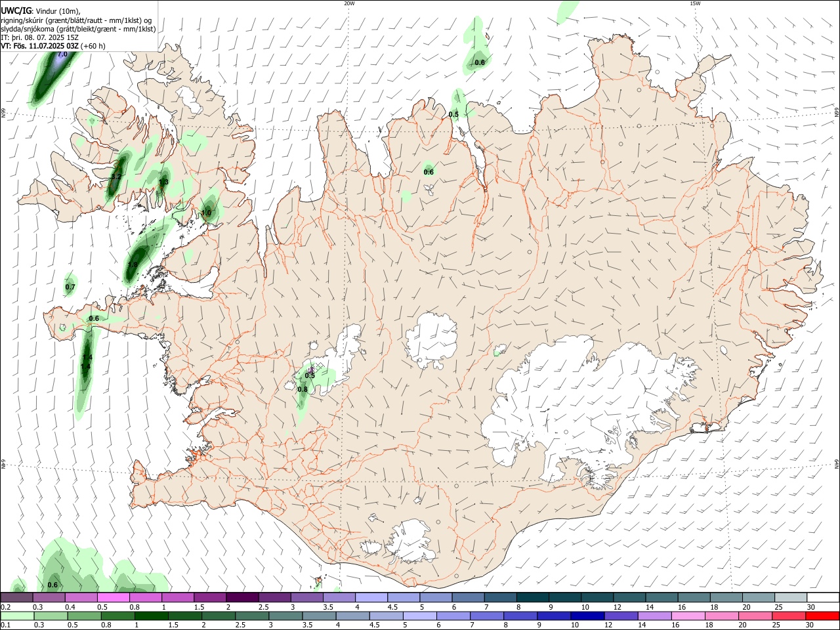Click the '0.2' label under the upper color bar
The image size is (840, 630).
5,607
